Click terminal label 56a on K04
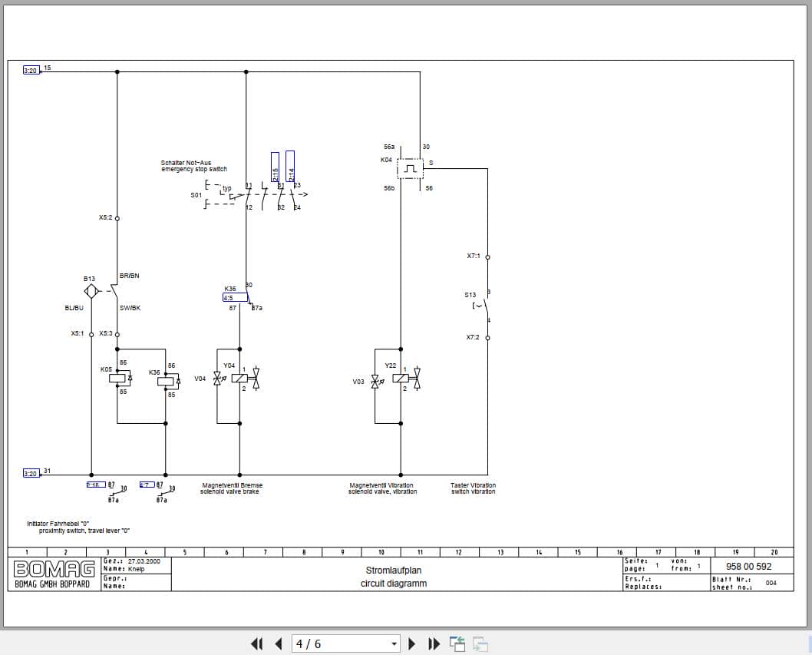The height and width of the screenshot is (655, 812). (x=389, y=147)
